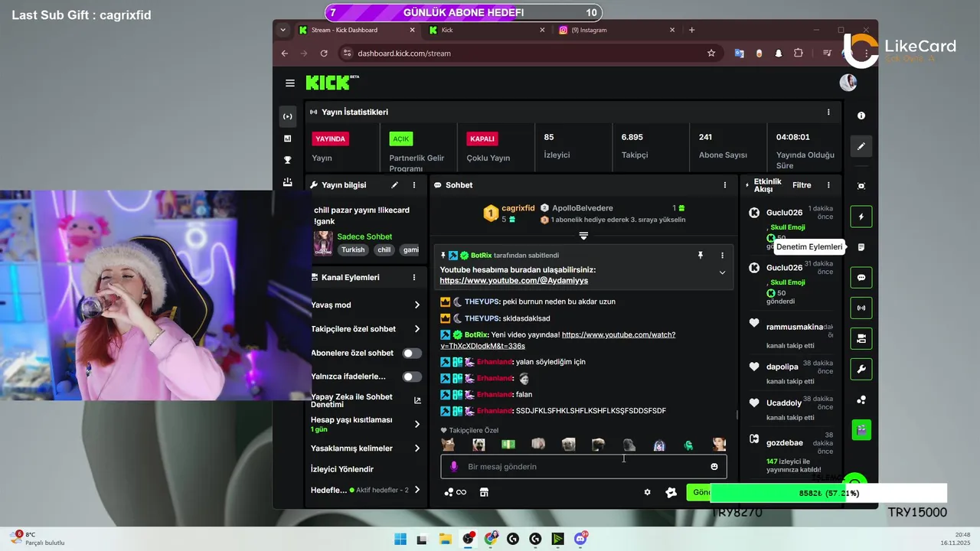
Task: Open the browser tab list dropdown
Action: (283, 30)
